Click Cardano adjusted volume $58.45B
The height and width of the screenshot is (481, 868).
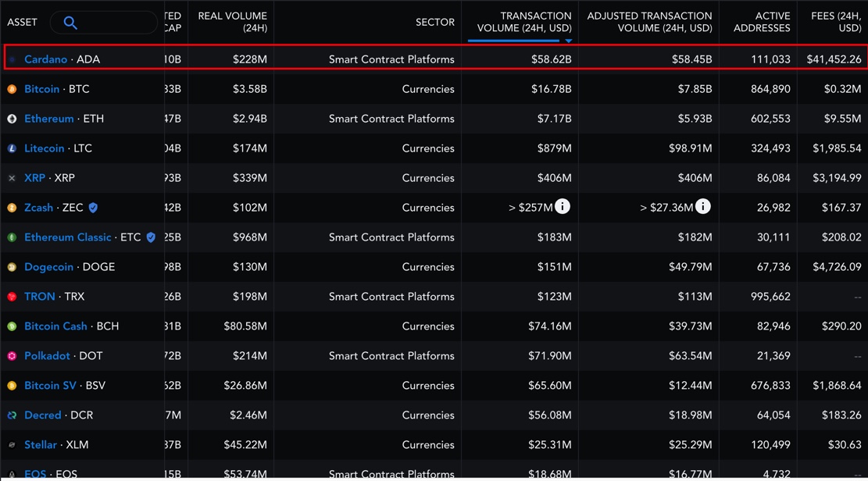tap(692, 59)
